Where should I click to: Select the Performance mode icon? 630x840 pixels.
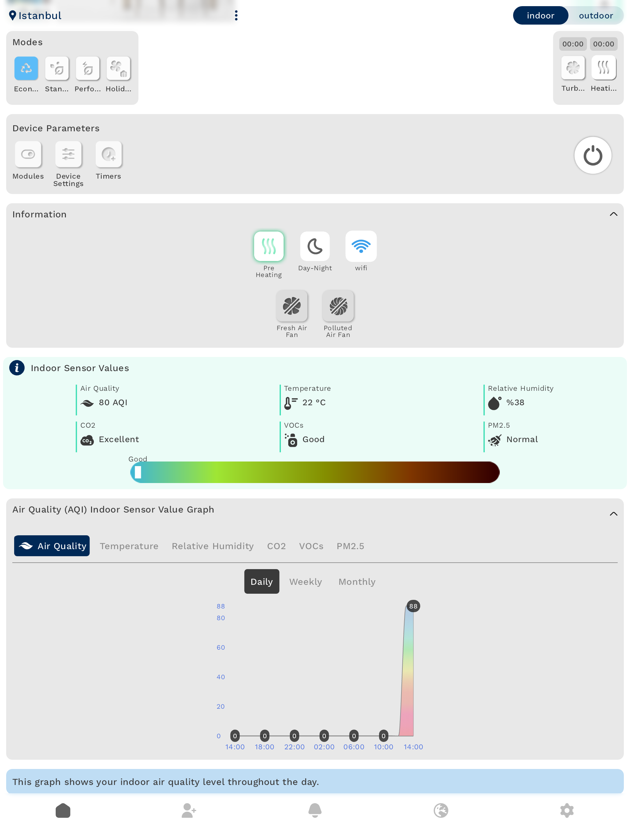point(88,68)
